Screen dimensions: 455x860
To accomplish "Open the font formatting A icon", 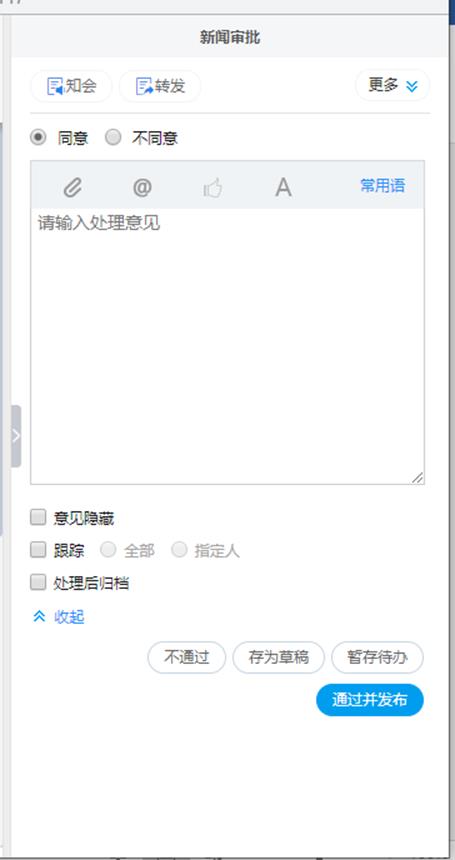I will click(x=283, y=188).
